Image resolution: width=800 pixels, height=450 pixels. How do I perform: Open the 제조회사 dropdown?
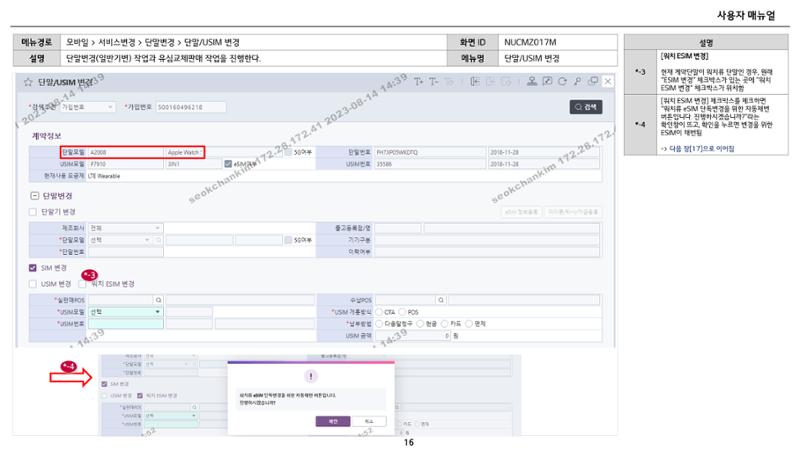click(x=126, y=228)
